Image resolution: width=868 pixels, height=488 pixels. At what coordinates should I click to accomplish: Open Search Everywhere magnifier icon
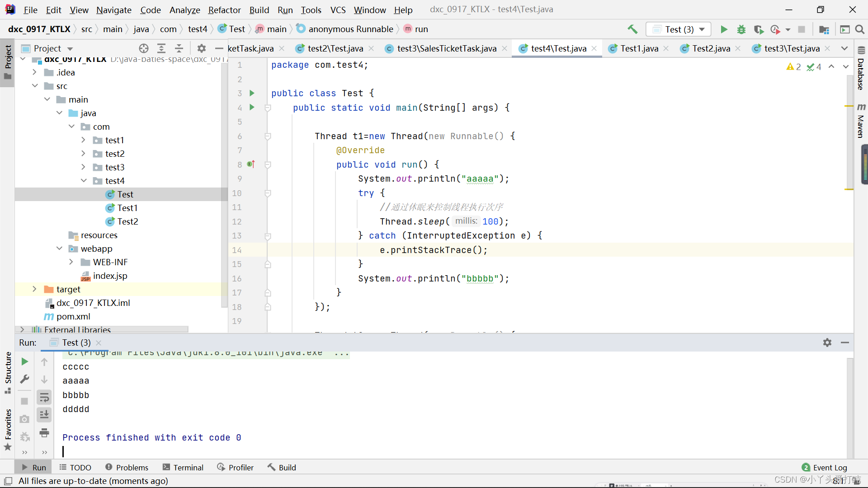pyautogui.click(x=860, y=29)
